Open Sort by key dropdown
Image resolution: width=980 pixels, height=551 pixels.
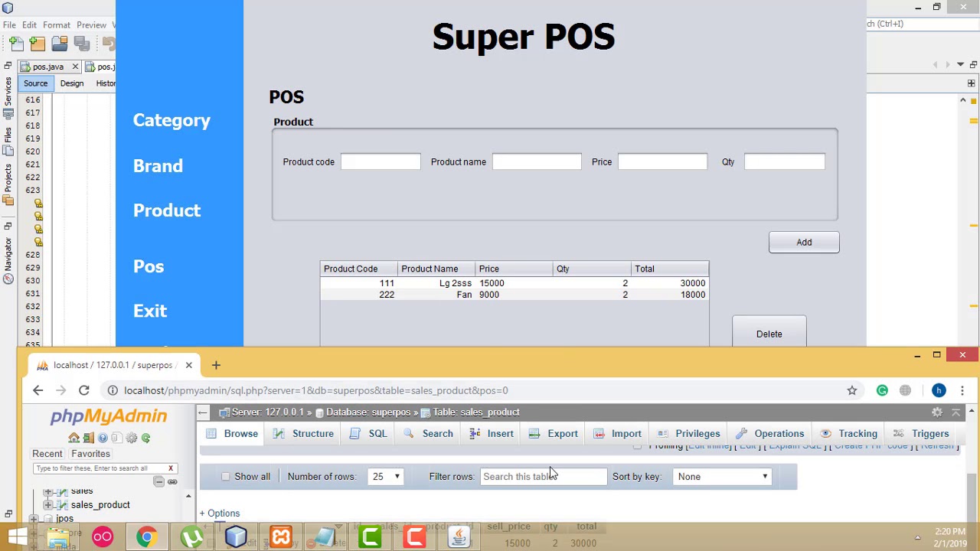[x=723, y=477]
